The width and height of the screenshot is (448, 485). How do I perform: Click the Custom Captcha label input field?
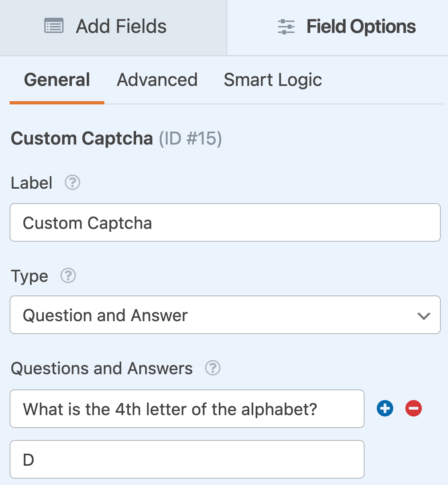click(x=225, y=222)
